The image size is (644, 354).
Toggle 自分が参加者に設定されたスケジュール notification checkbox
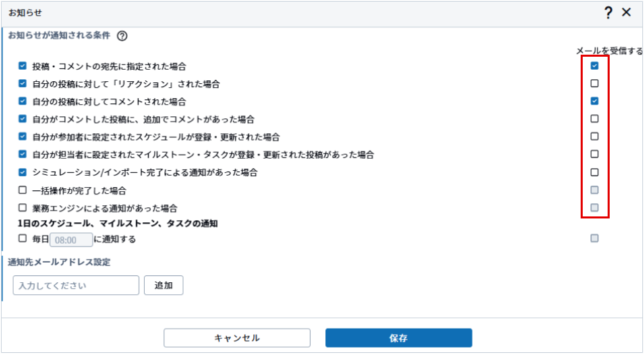23,136
